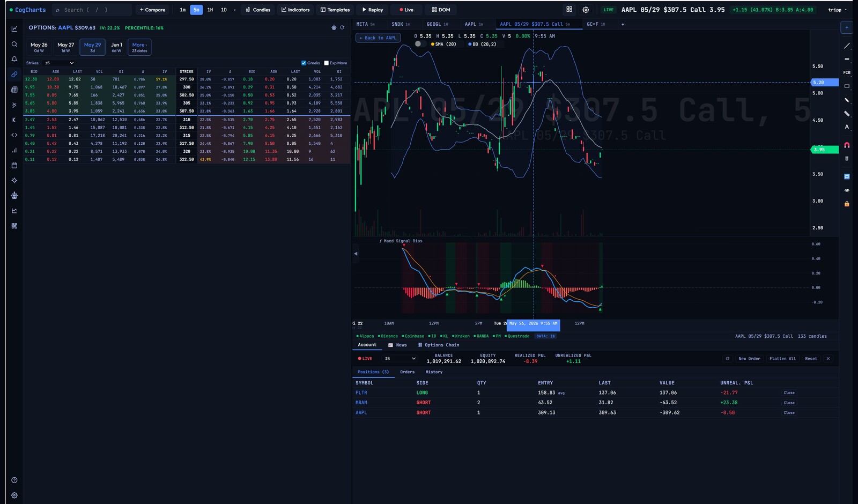Select the horizontal line drawing tool
The image size is (858, 504).
click(x=847, y=59)
